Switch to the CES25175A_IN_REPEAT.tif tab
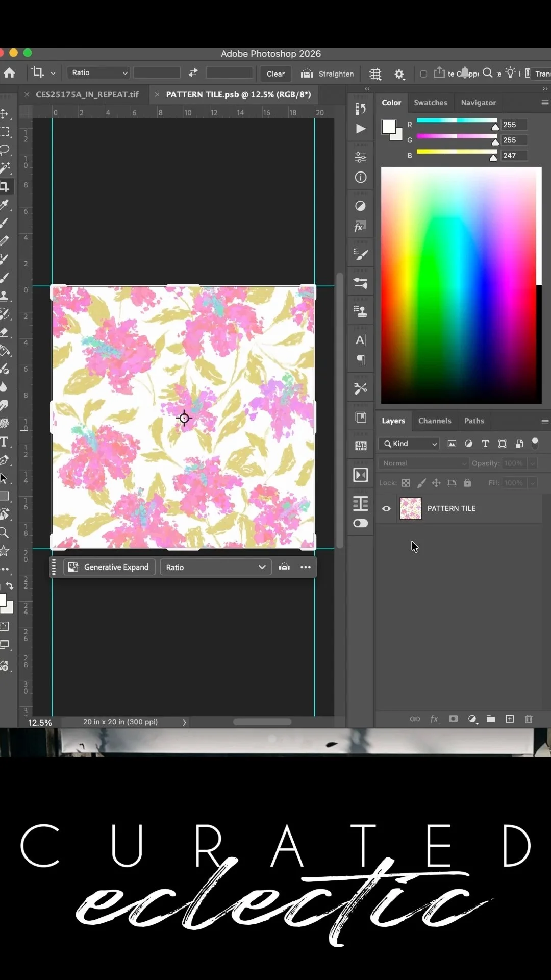The image size is (551, 980). 87,94
